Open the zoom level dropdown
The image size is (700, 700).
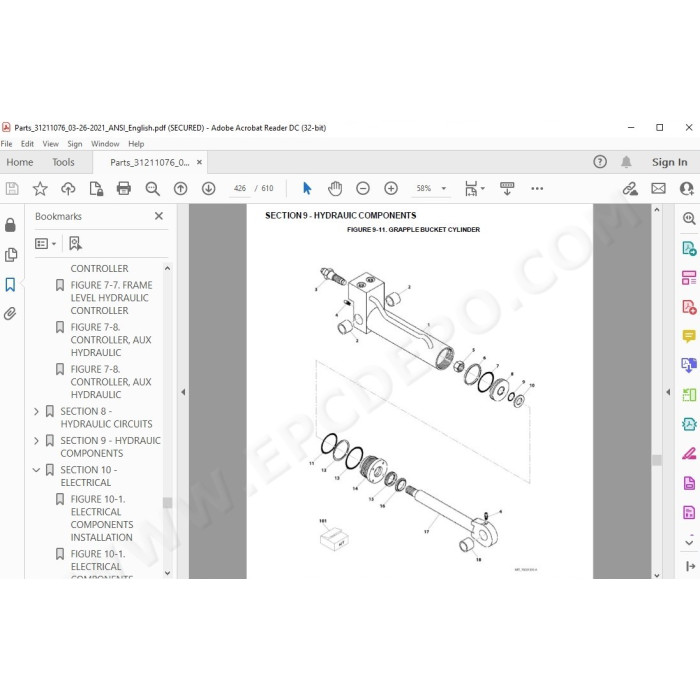point(443,188)
